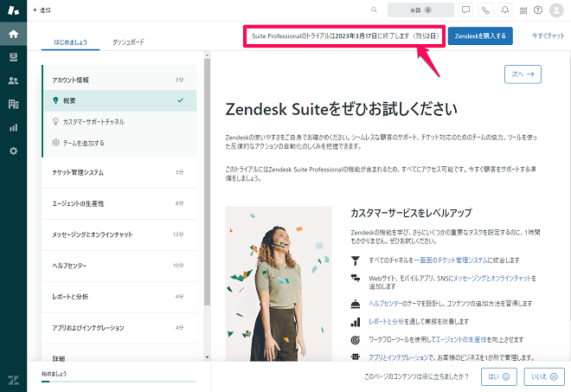
Task: Expand the レポートと分析 section
Action: tap(119, 297)
